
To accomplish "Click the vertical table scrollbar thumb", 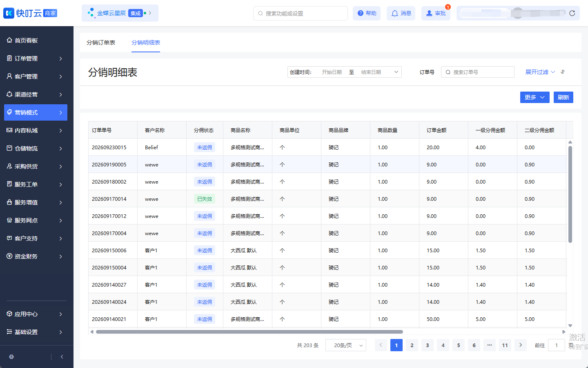I will (570, 194).
